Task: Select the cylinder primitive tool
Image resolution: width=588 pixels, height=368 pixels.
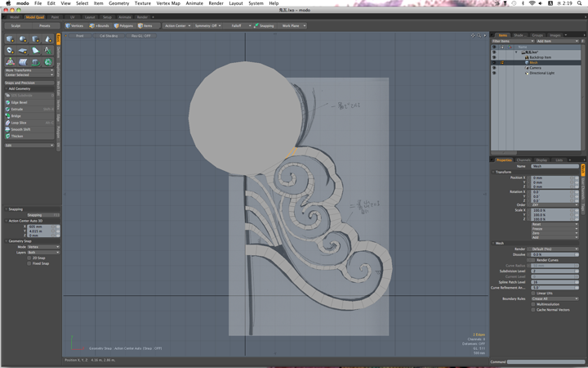Action: click(35, 39)
